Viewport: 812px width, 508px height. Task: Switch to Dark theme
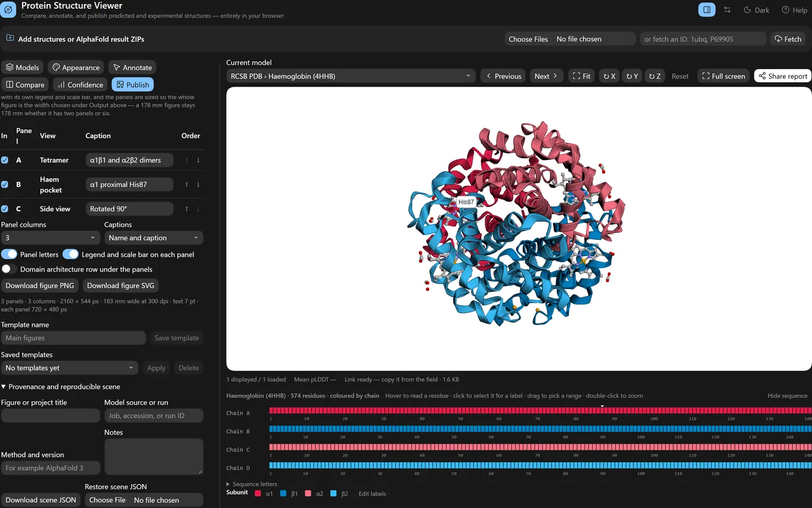(756, 10)
